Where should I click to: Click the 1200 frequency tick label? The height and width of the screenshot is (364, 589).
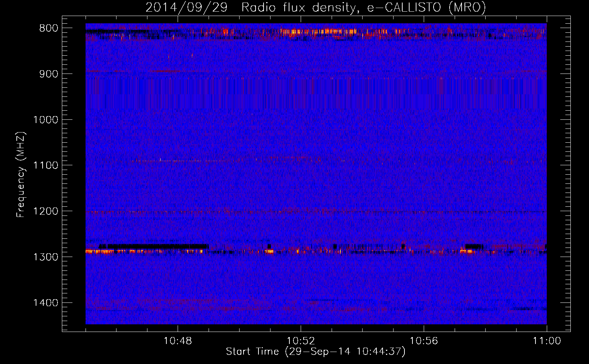pos(46,211)
